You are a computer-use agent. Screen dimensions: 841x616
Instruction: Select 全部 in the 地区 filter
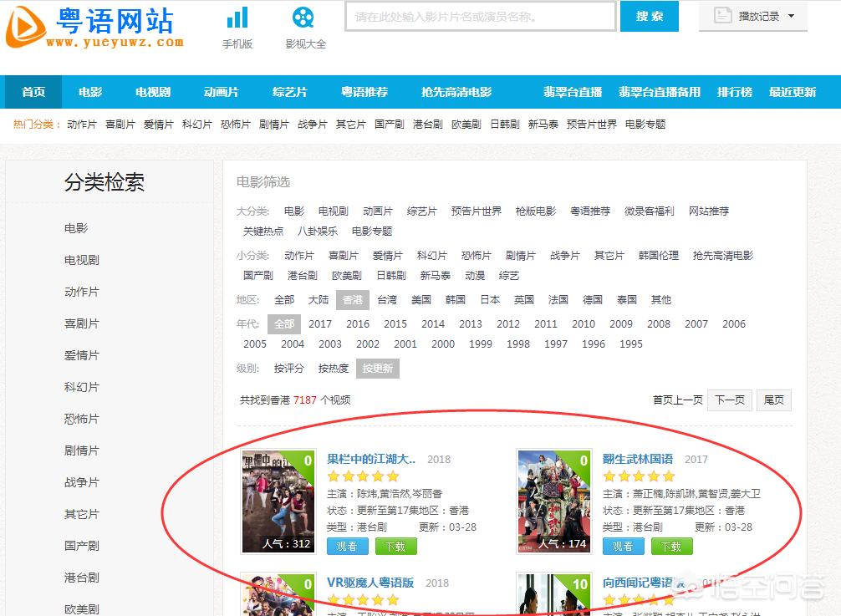click(284, 300)
